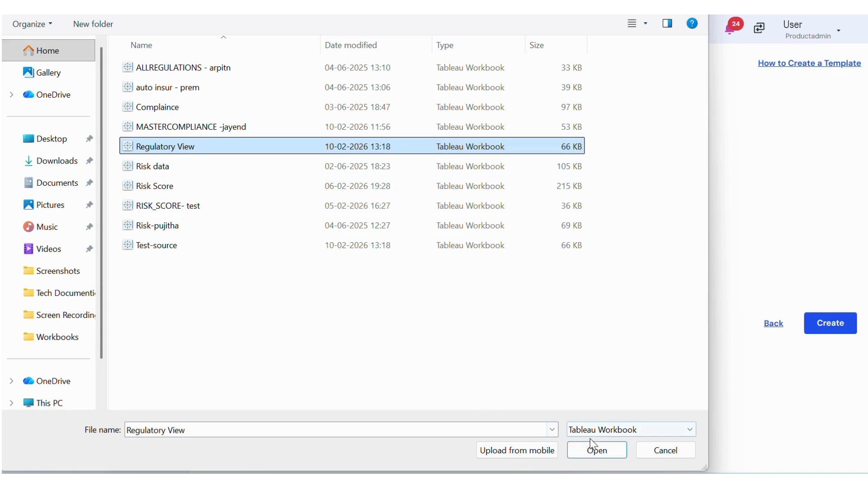
Task: Open the view layout dropdown arrow
Action: pos(646,23)
